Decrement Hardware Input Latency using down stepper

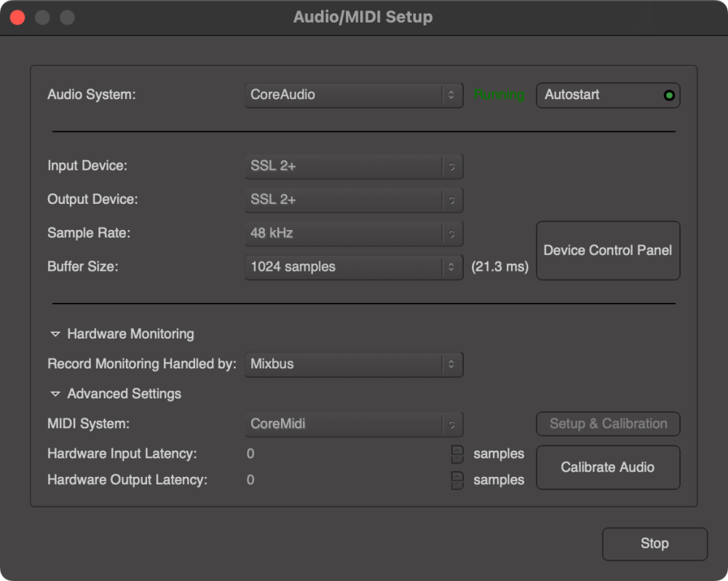[456, 458]
